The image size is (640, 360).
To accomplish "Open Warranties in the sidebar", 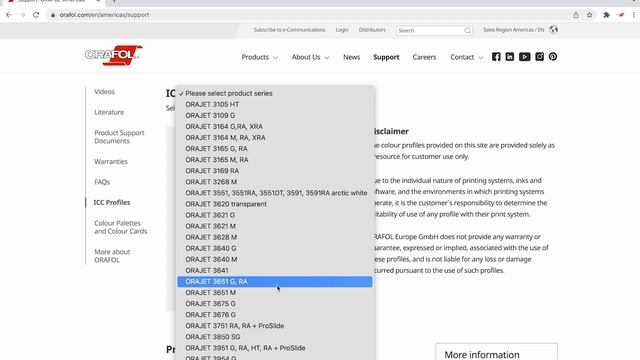I will pyautogui.click(x=111, y=162).
